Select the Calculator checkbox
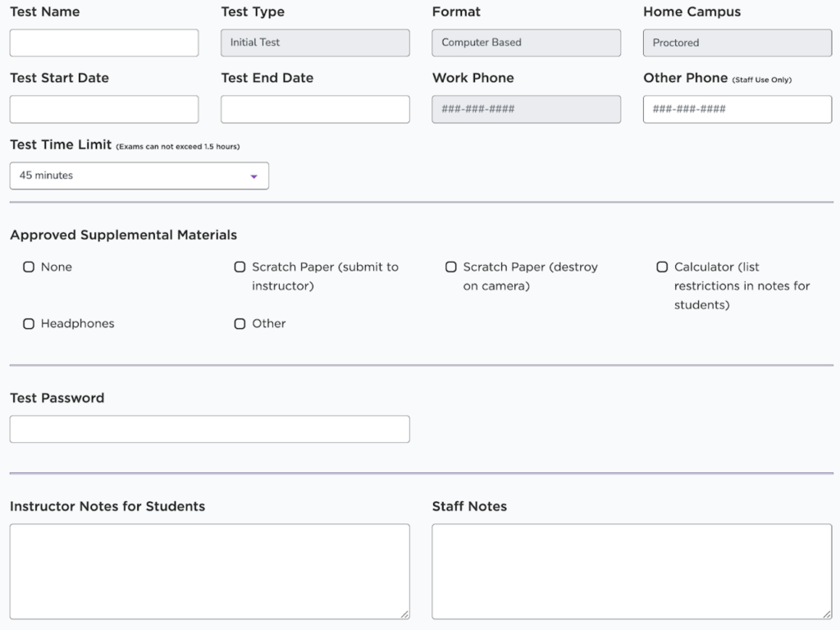This screenshot has height=630, width=840. (662, 267)
